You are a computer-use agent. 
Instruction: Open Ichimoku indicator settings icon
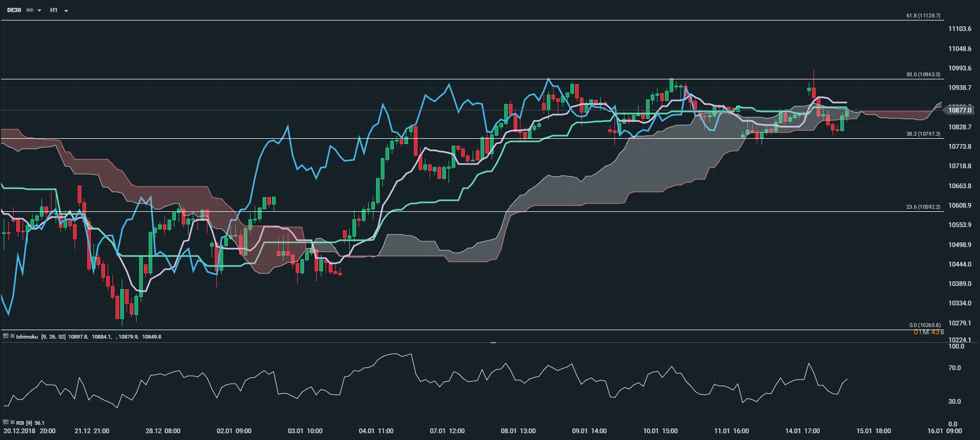click(x=5, y=336)
